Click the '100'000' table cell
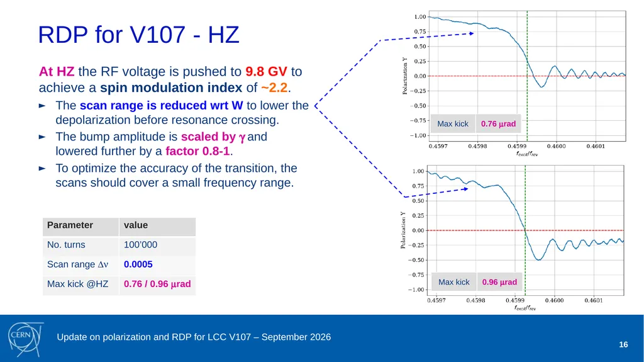This screenshot has width=644, height=362. pyautogui.click(x=157, y=246)
